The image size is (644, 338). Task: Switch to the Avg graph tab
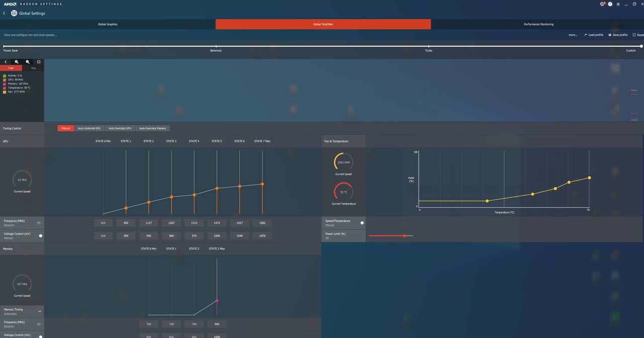(33, 68)
